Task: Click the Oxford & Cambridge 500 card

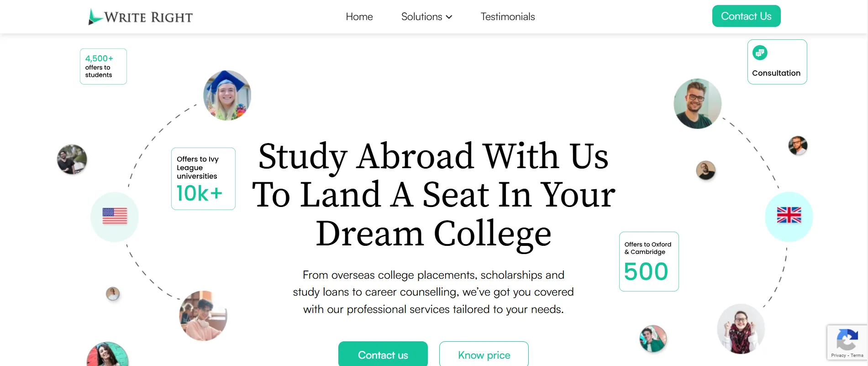Action: point(648,261)
